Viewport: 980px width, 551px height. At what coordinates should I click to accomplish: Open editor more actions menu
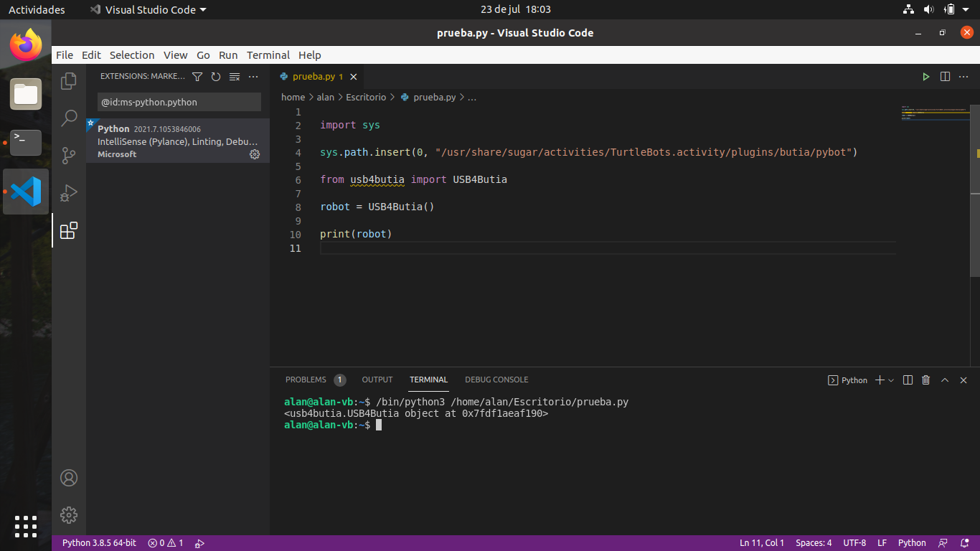point(964,76)
